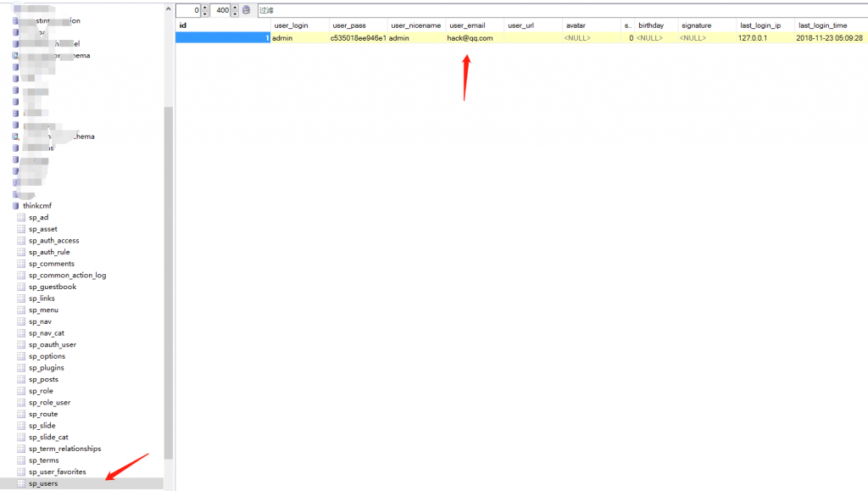Viewport: 868px width, 491px height.
Task: Click the sp_options table icon
Action: click(21, 357)
